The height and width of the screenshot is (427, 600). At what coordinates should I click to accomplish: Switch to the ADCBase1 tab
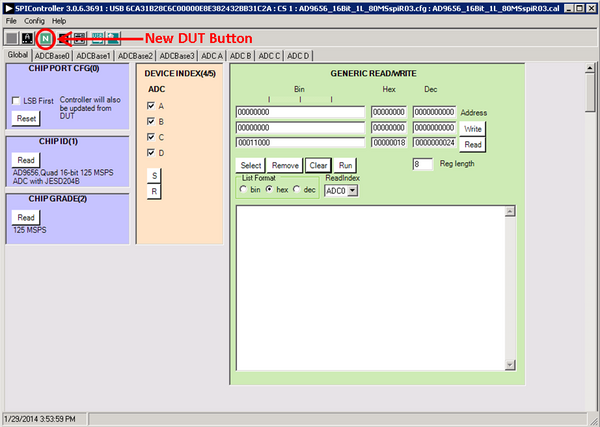click(x=94, y=56)
